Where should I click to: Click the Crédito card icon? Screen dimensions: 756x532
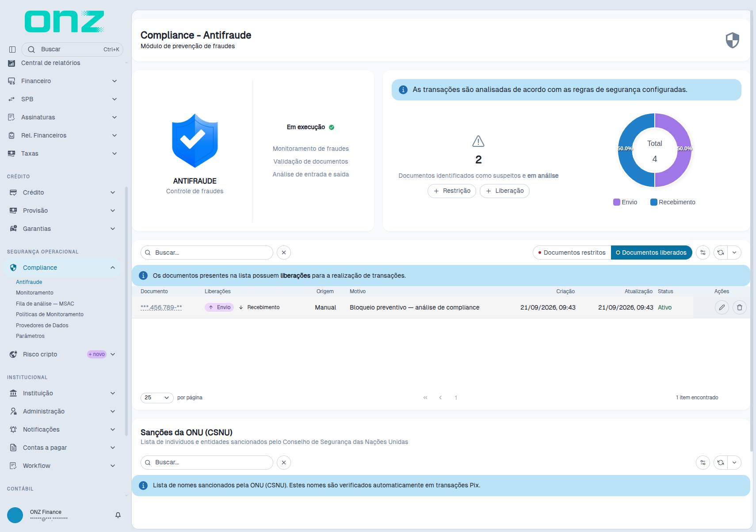click(x=13, y=192)
